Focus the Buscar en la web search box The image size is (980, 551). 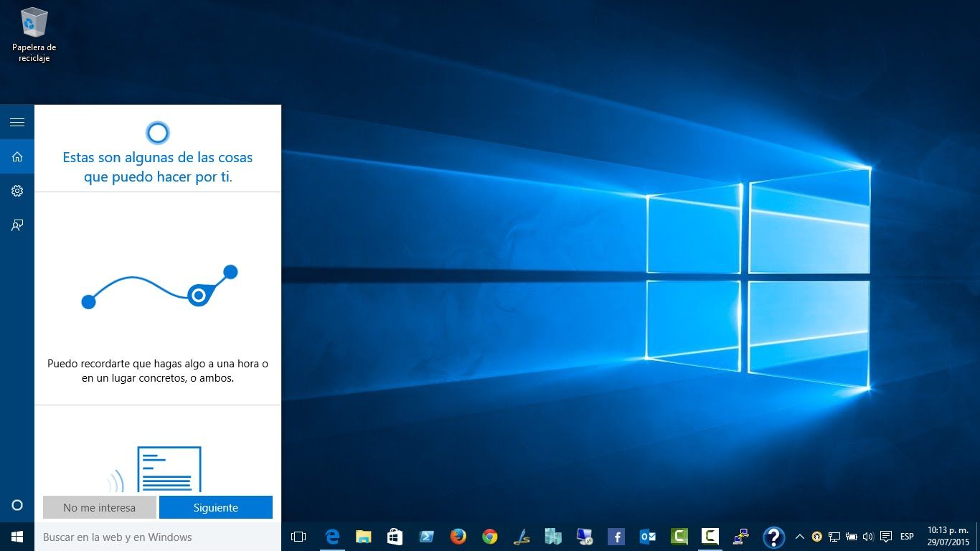158,537
